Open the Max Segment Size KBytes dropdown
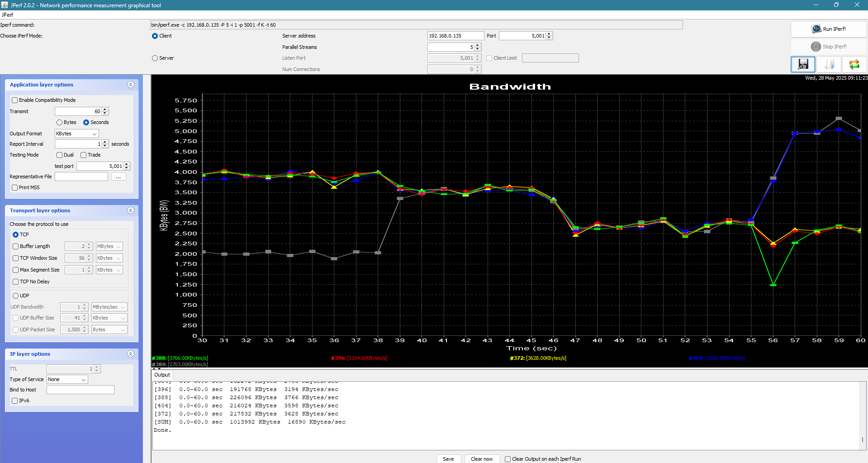 click(109, 270)
